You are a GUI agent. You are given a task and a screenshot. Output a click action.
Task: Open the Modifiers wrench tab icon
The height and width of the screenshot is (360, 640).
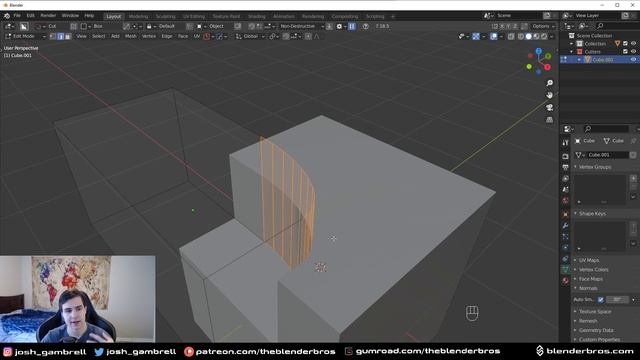[x=565, y=225]
